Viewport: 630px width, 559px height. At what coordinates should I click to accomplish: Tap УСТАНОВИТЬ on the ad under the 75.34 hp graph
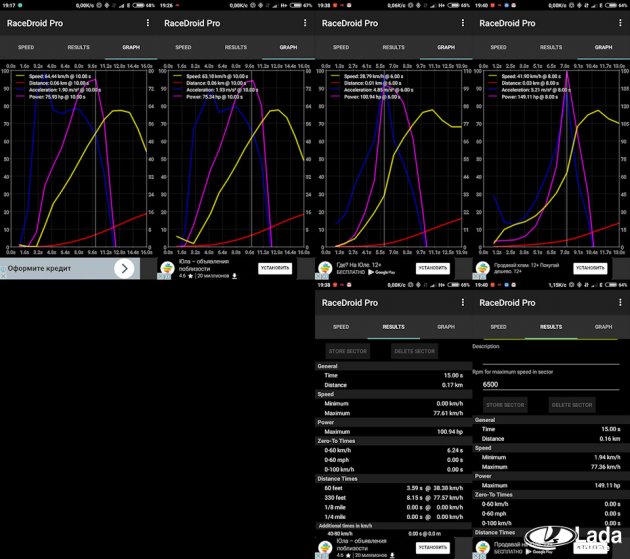click(275, 268)
